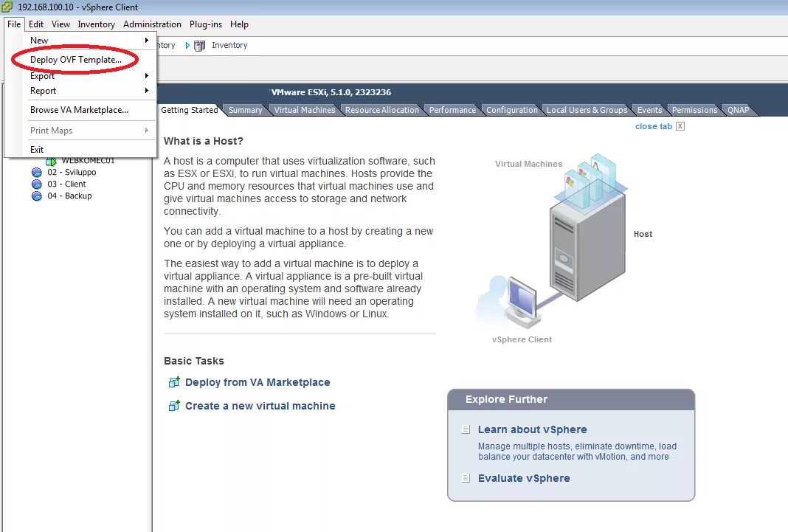Open the Learn about vSphere link
Screen dimensions: 788x532
point(532,429)
